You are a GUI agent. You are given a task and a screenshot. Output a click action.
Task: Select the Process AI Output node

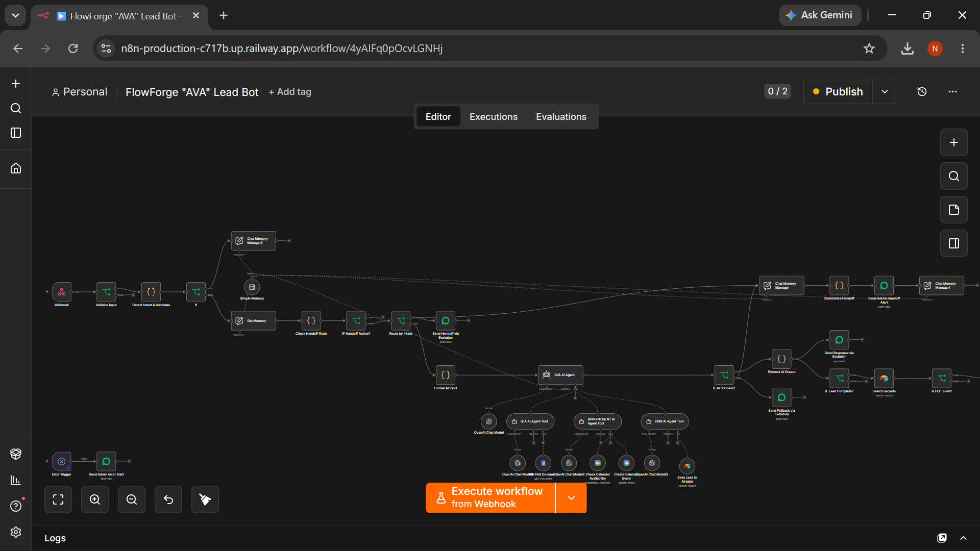tap(781, 359)
